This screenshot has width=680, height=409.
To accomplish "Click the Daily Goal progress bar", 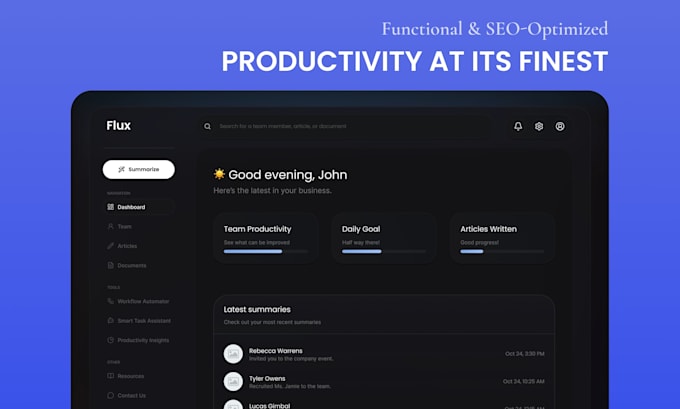I will point(384,252).
